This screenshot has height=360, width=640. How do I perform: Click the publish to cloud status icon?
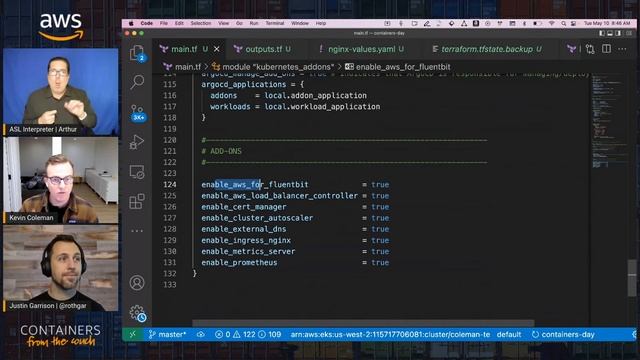pyautogui.click(x=200, y=334)
